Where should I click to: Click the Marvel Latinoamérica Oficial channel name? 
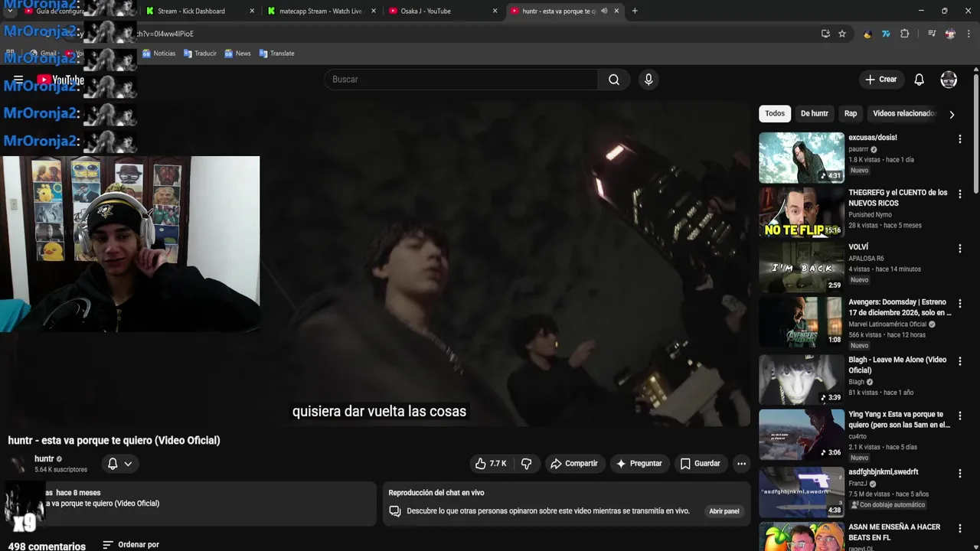887,324
